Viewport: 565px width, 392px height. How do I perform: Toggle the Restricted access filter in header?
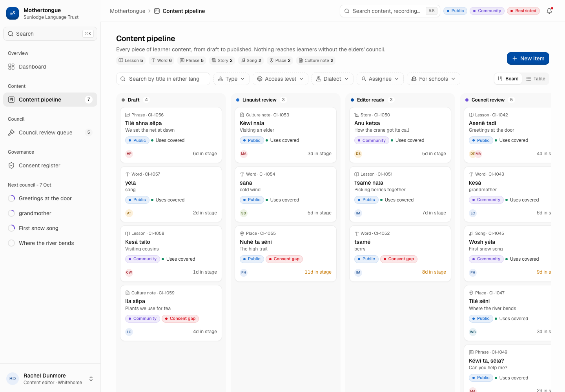[523, 11]
